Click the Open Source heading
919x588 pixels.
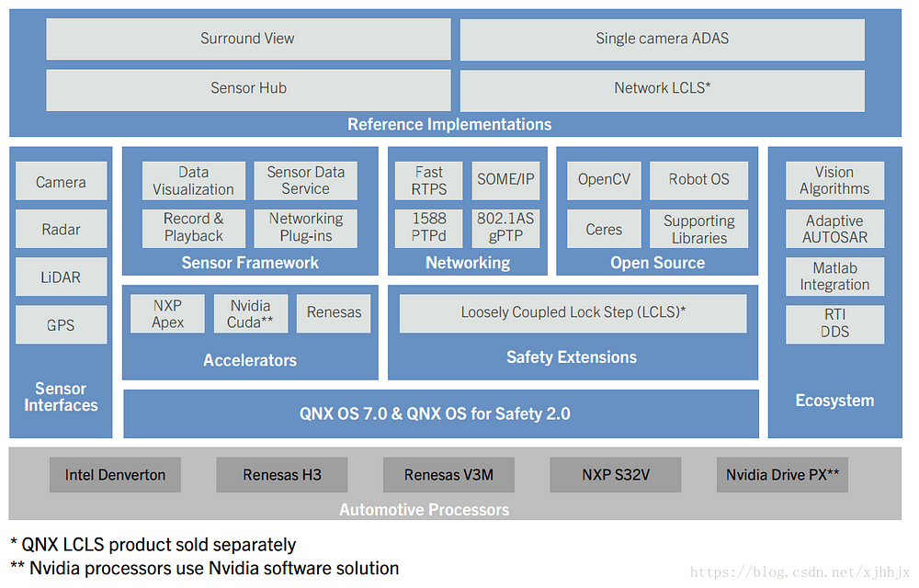pos(658,263)
